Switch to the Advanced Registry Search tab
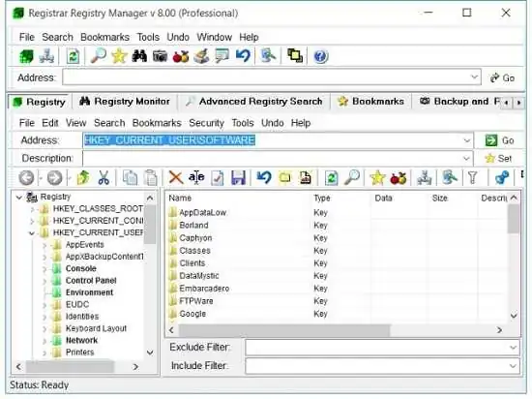This screenshot has width=532, height=399. (253, 101)
